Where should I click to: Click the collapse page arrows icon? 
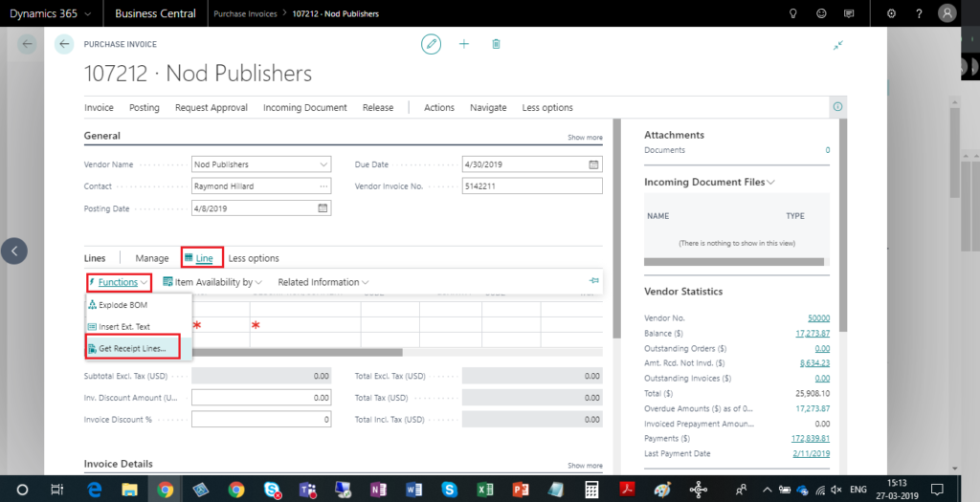click(838, 45)
